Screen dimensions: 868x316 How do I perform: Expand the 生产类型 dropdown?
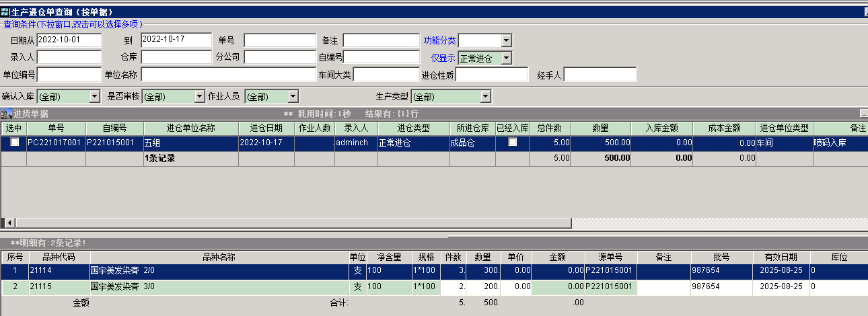pos(486,97)
